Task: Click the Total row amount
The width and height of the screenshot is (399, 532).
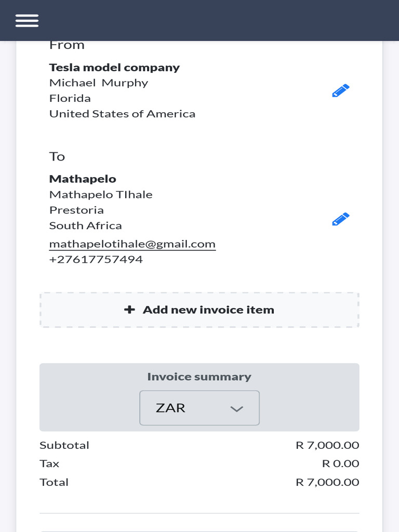Action: coord(327,482)
